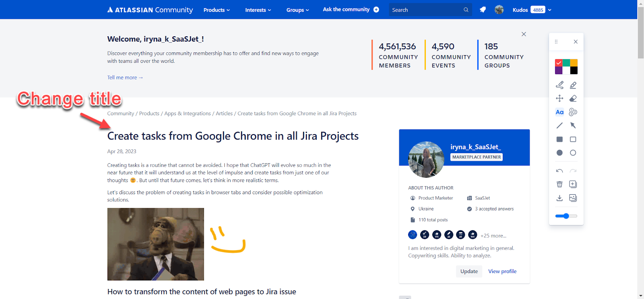Open Articles in the breadcrumb trail
The height and width of the screenshot is (299, 644).
(x=224, y=114)
